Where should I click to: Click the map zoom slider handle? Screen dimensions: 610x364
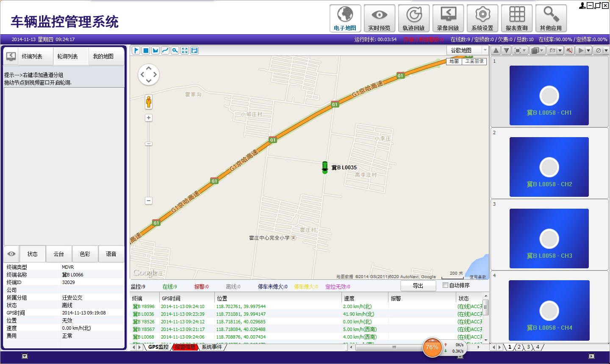149,144
